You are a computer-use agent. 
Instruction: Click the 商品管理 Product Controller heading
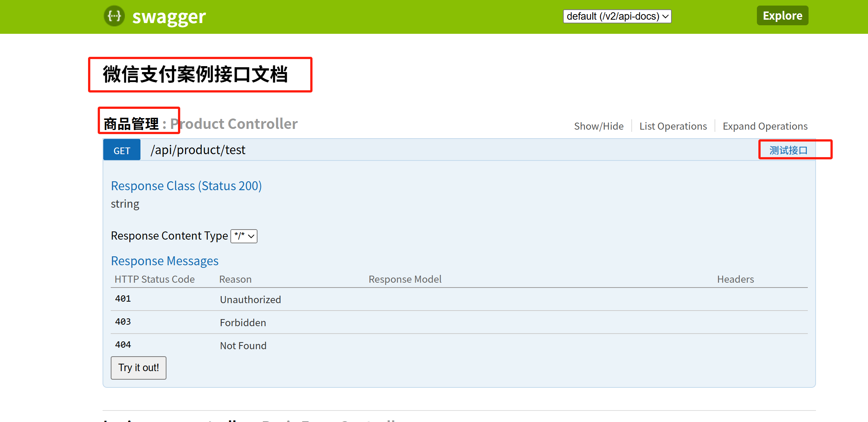[x=201, y=124]
